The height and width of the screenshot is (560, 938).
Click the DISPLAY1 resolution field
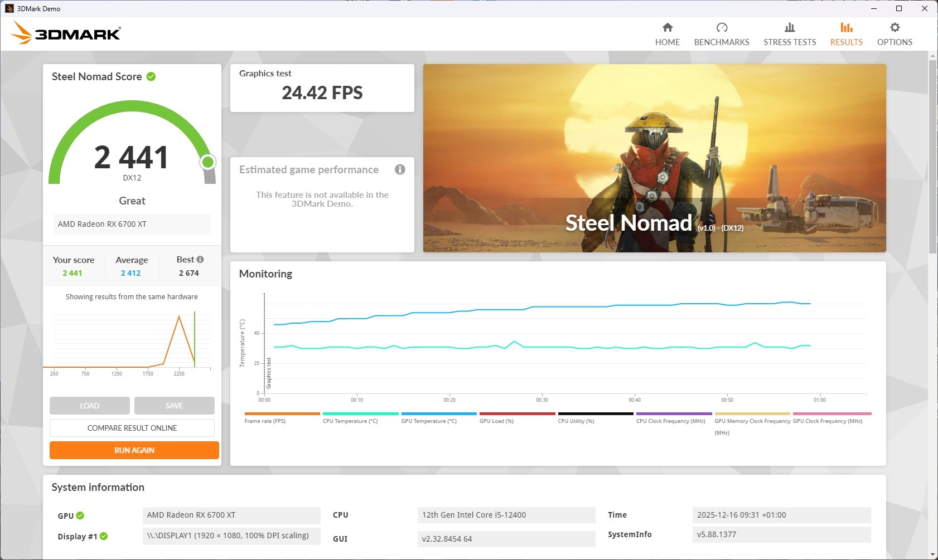pyautogui.click(x=231, y=535)
